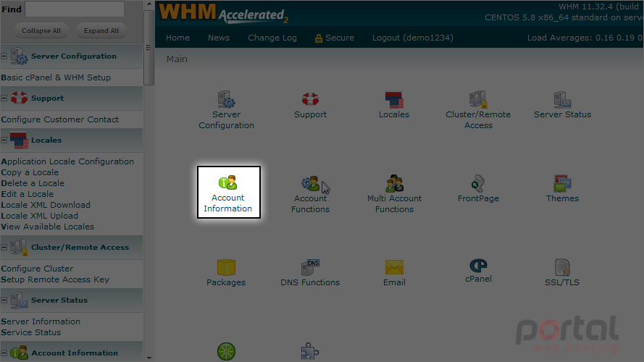Click Logout (demo1234)
The image size is (644, 362).
click(413, 38)
